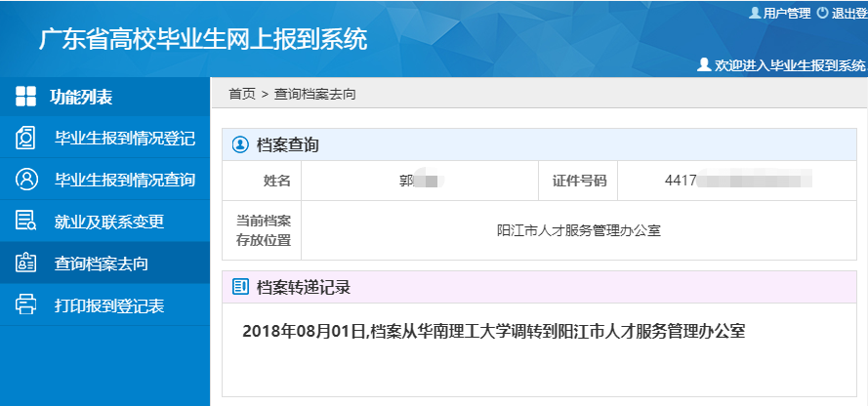Image resolution: width=868 pixels, height=406 pixels.
Task: Click the 档案转递记录 section header icon
Action: tap(239, 287)
